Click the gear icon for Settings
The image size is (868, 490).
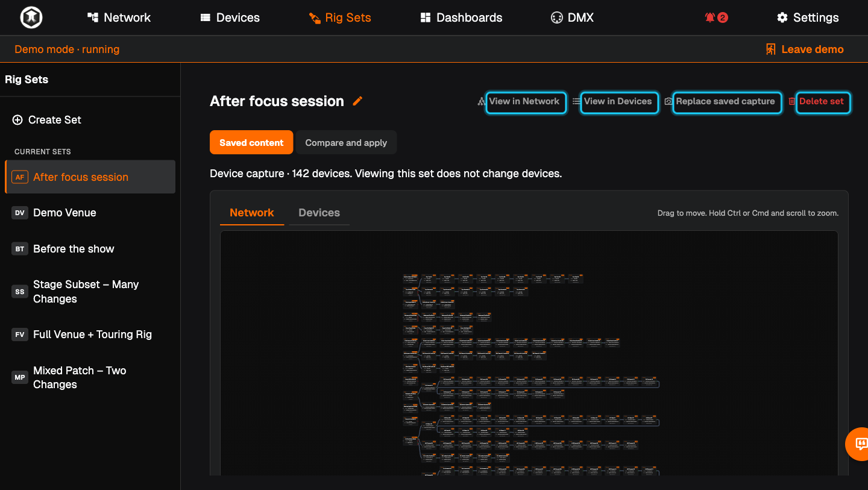[x=782, y=17]
